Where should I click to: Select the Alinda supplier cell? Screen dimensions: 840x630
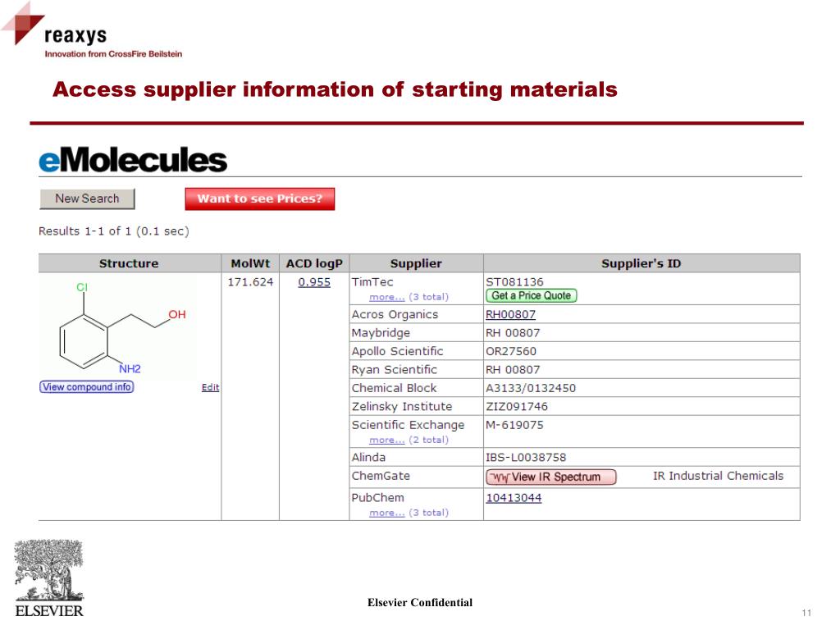[416, 457]
